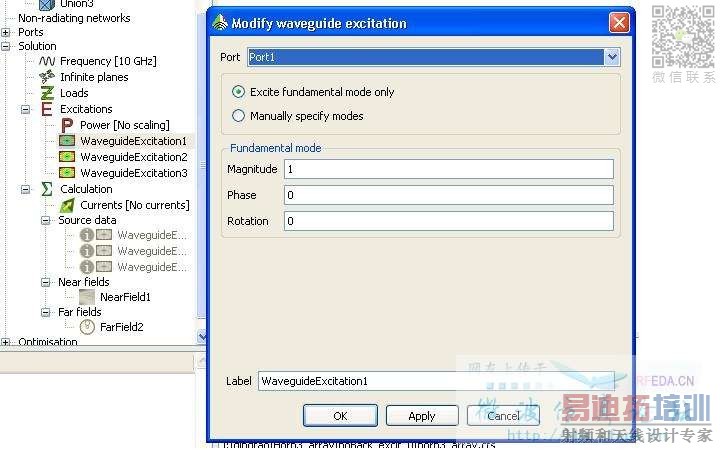Click the Apply button
Image resolution: width=720 pixels, height=450 pixels.
point(422,416)
